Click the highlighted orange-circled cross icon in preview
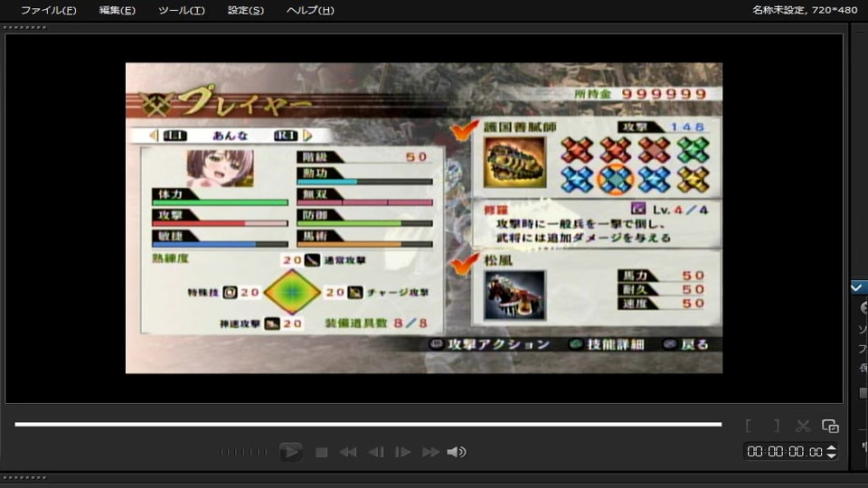868x488 pixels. (x=615, y=179)
